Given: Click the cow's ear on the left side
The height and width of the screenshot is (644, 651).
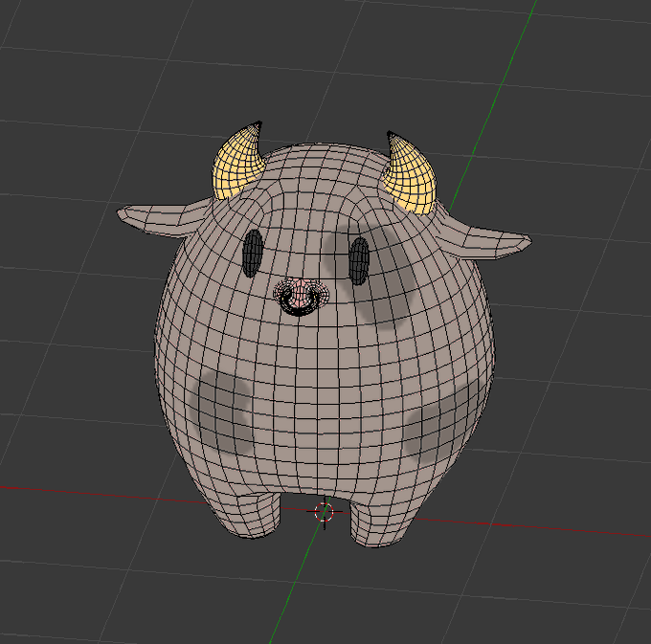Looking at the screenshot, I should [164, 219].
